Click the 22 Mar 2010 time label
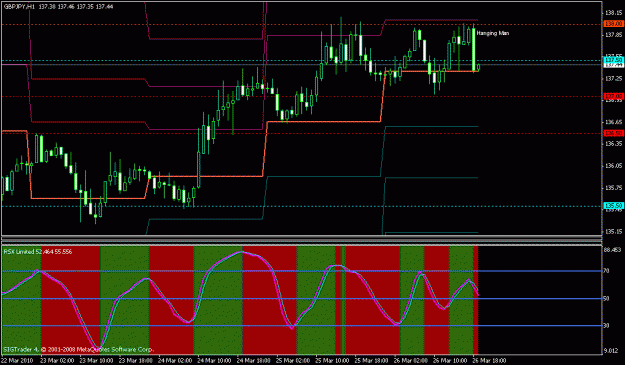Image resolution: width=625 pixels, height=365 pixels. (17, 361)
